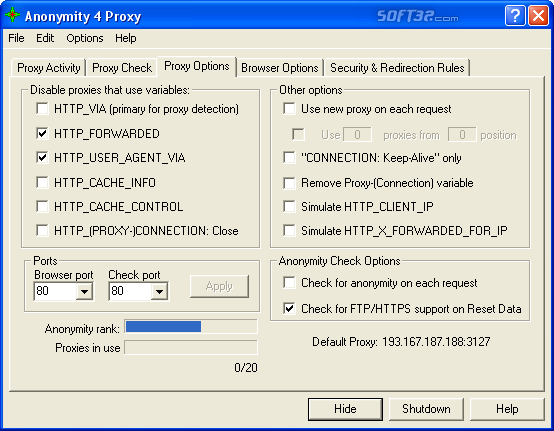The width and height of the screenshot is (554, 431).
Task: Click the Hide button
Action: pyautogui.click(x=345, y=409)
